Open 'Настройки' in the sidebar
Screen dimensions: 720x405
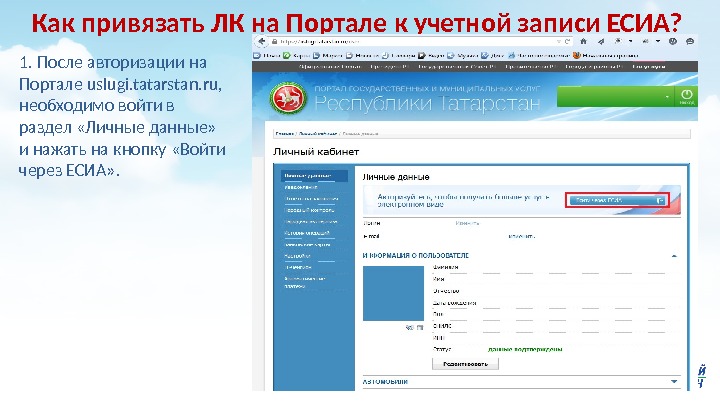[297, 256]
